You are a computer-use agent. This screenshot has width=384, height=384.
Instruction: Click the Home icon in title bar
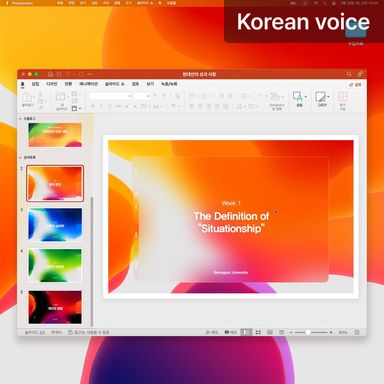(x=50, y=74)
